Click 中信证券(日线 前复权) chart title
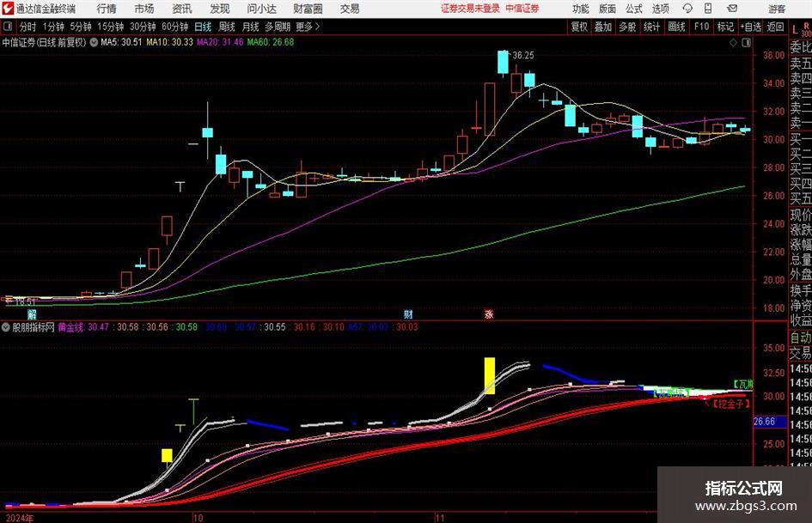Viewport: 812px width, 523px height. coord(44,42)
